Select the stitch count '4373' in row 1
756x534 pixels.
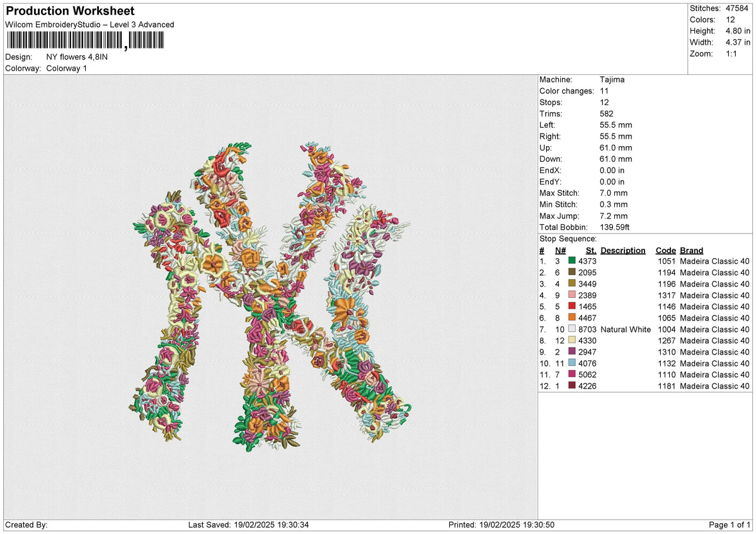coord(587,261)
